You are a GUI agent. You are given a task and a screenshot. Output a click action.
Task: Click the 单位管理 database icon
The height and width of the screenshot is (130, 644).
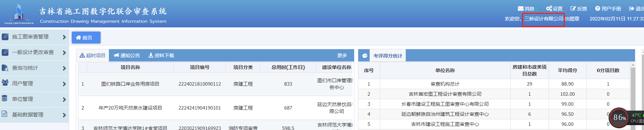[5, 98]
